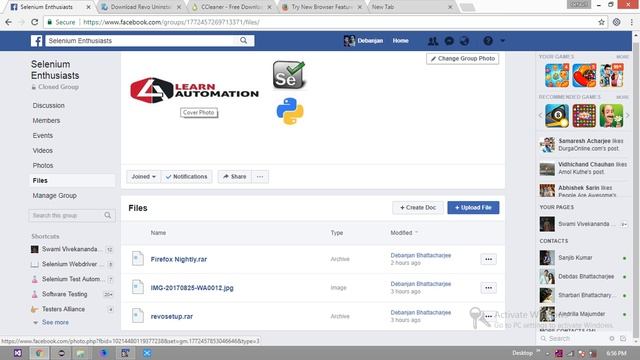Click the revosetup.rar file icon

coord(138,316)
